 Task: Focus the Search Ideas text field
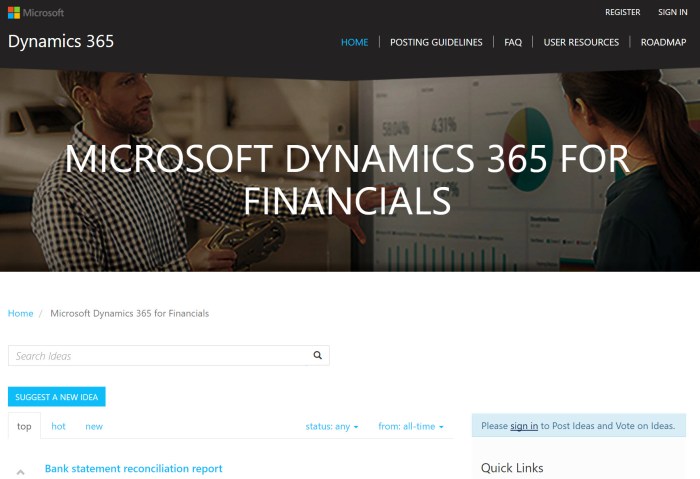[160, 355]
